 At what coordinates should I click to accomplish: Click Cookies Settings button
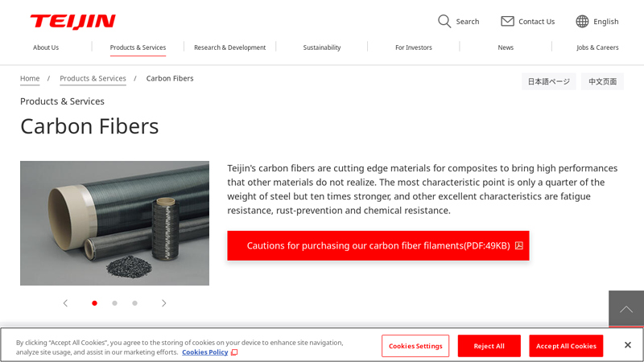[x=415, y=346]
